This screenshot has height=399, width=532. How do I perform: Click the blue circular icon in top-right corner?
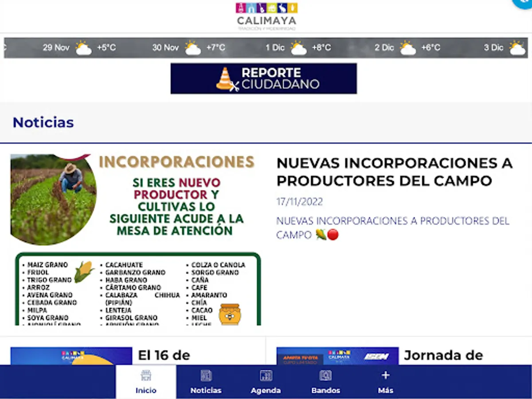pos(523,2)
